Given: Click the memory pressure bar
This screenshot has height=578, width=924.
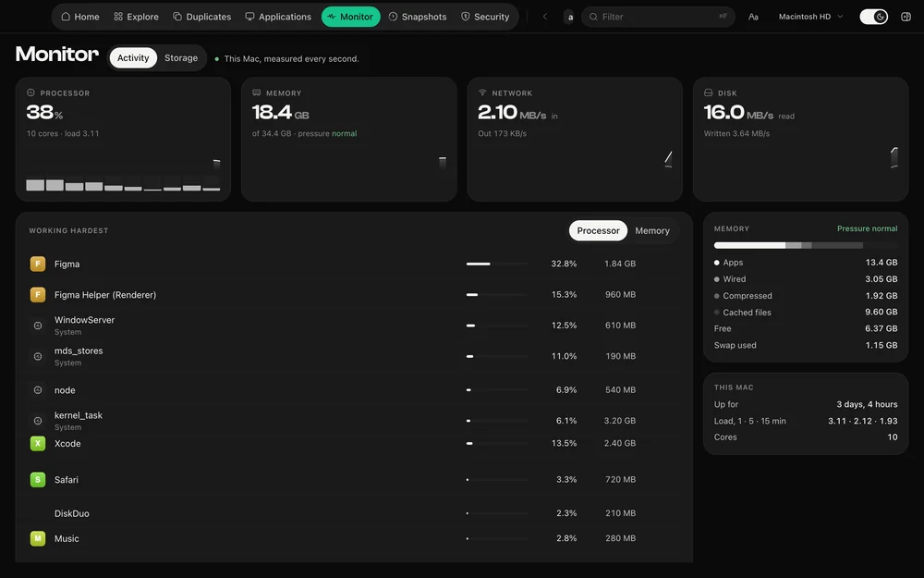Looking at the screenshot, I should pos(806,245).
